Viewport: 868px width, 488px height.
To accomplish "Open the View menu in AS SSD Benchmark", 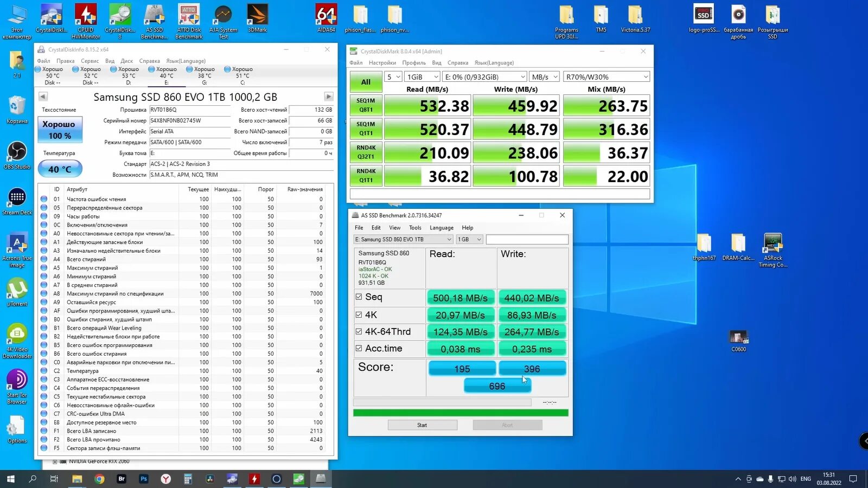I will 395,228.
